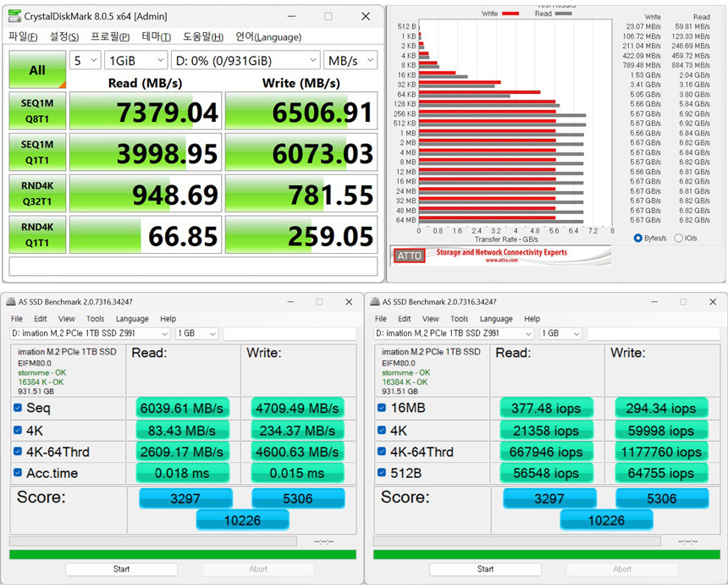Open Help menu in AS SSD iops window
The image size is (728, 588).
click(x=532, y=319)
